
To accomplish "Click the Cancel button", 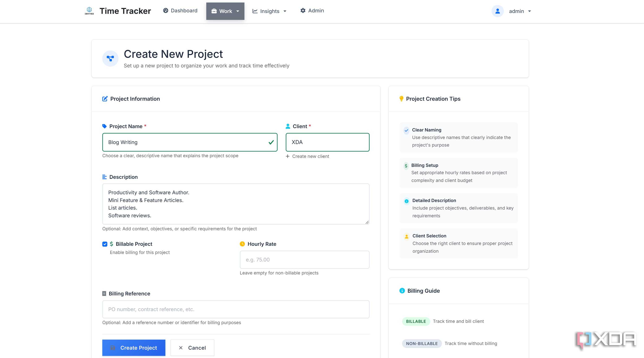I will pyautogui.click(x=192, y=348).
